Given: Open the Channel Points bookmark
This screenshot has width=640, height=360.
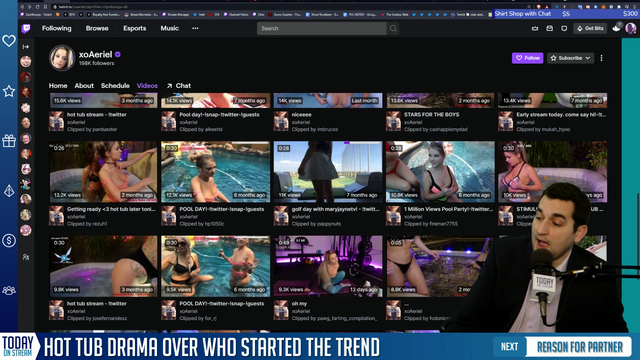Looking at the screenshot, I should coord(237,14).
